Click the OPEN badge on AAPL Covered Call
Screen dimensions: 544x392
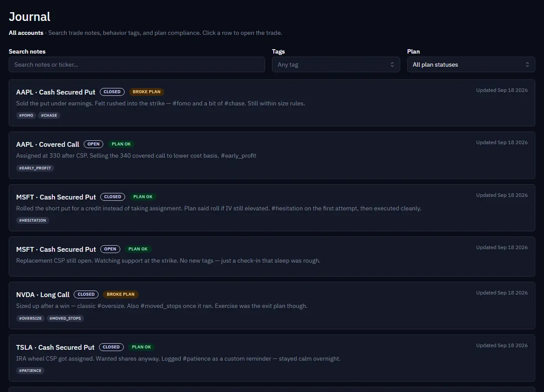point(94,144)
